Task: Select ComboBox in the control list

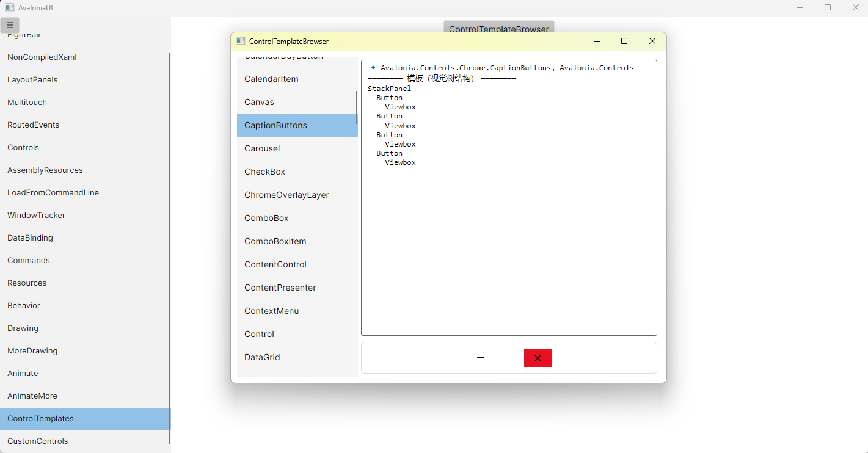Action: pos(297,219)
